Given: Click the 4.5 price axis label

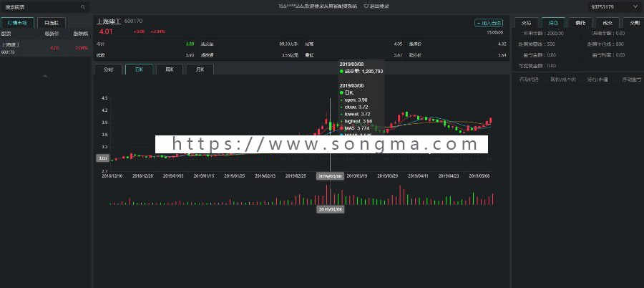Looking at the screenshot, I should 104,98.
